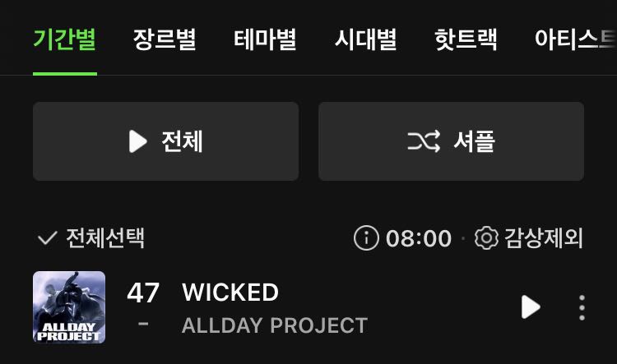The width and height of the screenshot is (617, 364).
Task: Open the three-dot menu for WICKED
Action: point(582,307)
